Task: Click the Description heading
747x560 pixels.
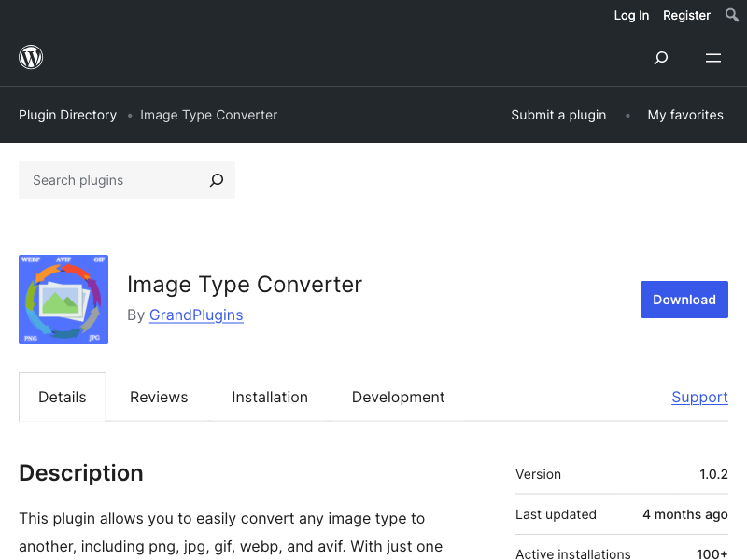Action: click(x=81, y=473)
